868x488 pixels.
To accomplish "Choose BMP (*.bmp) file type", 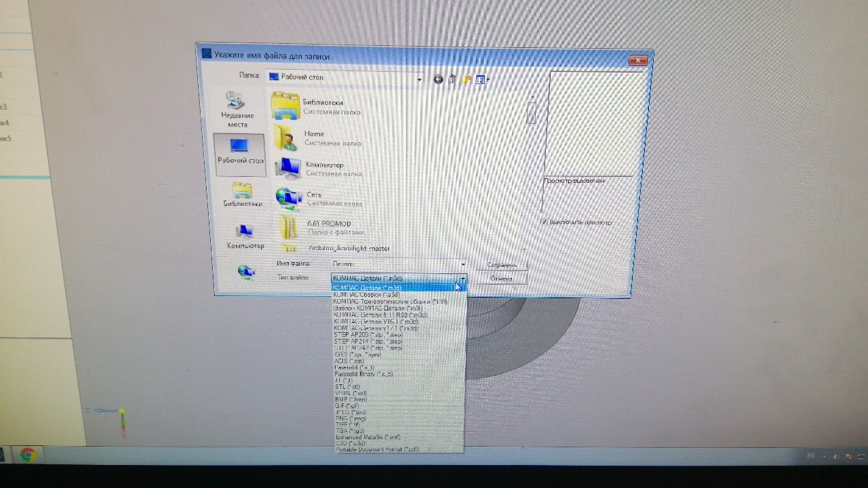I will [x=399, y=399].
